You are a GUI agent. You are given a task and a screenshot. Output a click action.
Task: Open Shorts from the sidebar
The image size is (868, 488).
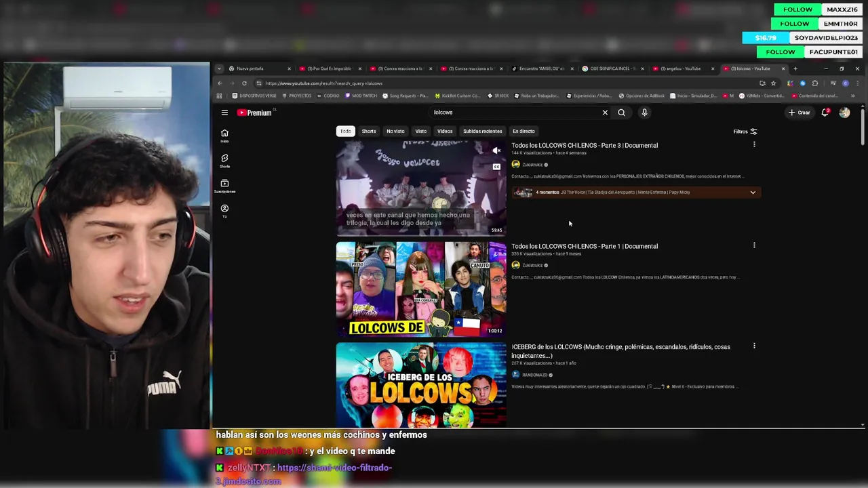(x=224, y=161)
